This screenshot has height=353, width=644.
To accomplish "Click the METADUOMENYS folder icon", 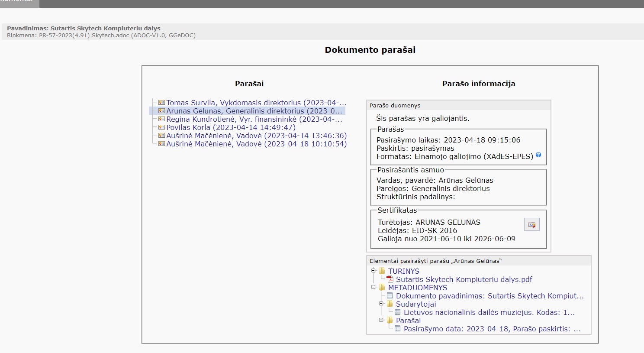I will [382, 288].
